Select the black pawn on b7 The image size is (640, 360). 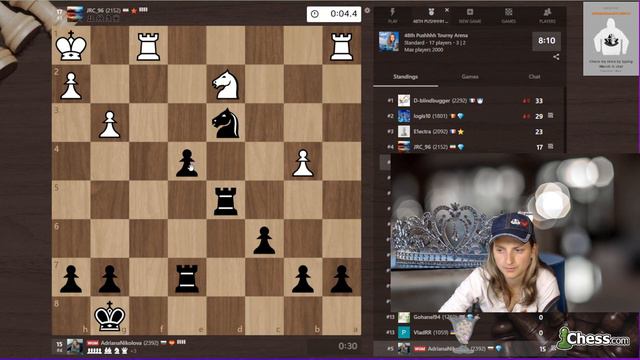[303, 278]
